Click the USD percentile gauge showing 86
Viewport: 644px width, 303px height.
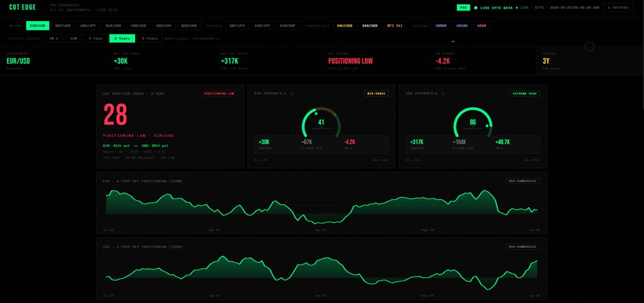coord(472,122)
